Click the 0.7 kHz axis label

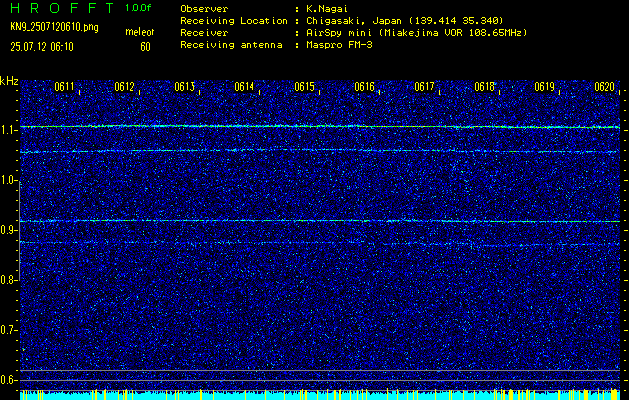9,331
